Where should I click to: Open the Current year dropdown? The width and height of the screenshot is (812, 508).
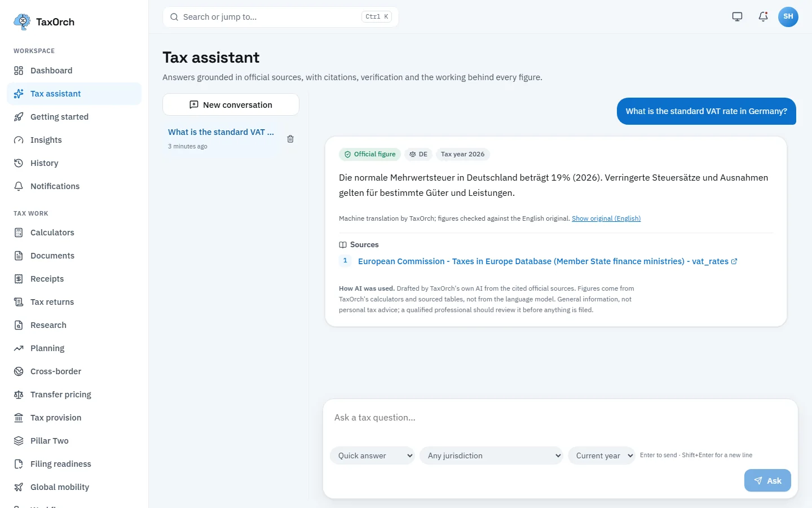point(602,456)
